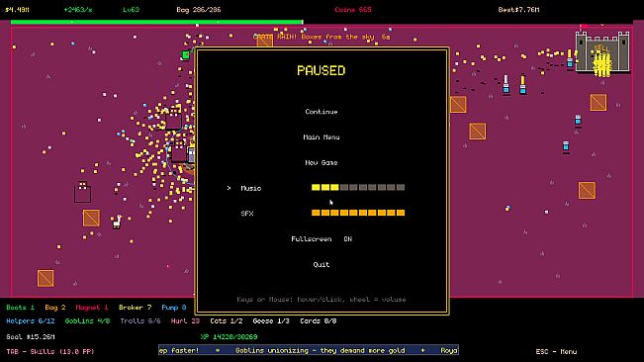Choose New Game in pause menu

(x=322, y=162)
